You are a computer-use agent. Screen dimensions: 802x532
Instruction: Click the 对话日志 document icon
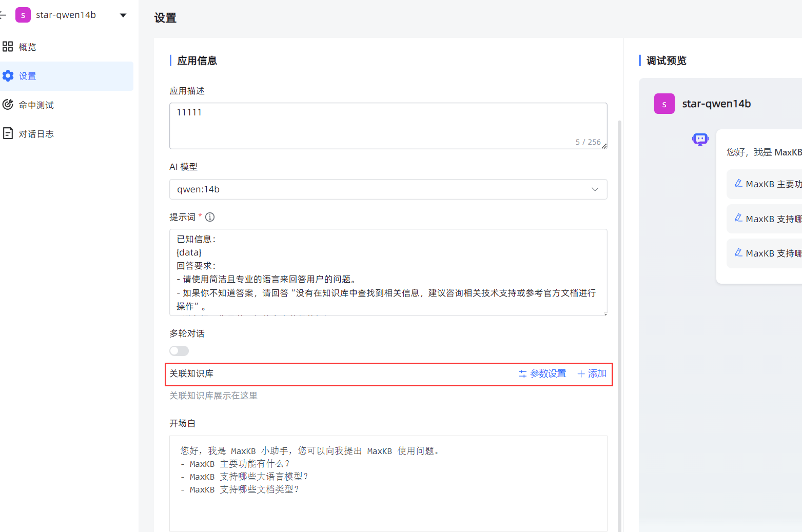coord(8,133)
